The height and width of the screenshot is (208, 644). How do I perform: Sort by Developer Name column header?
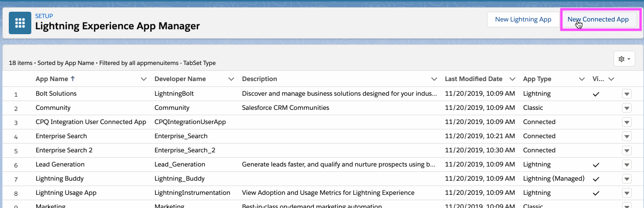[x=180, y=79]
